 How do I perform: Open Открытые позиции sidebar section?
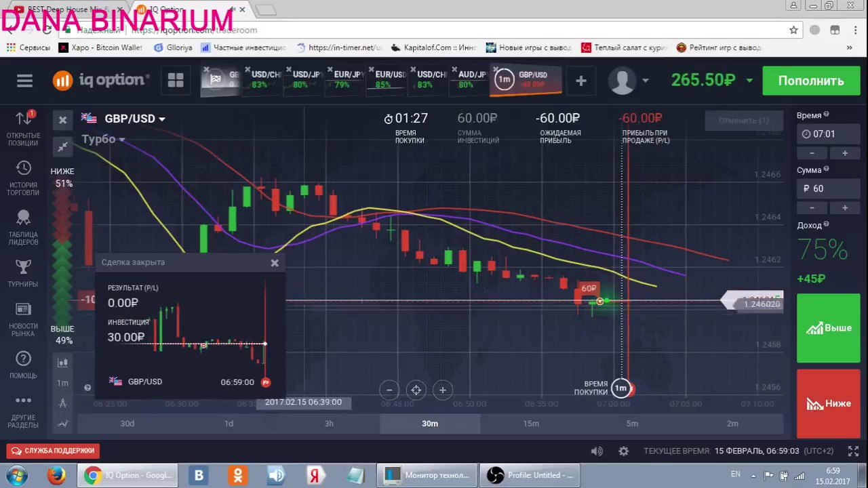tap(23, 128)
